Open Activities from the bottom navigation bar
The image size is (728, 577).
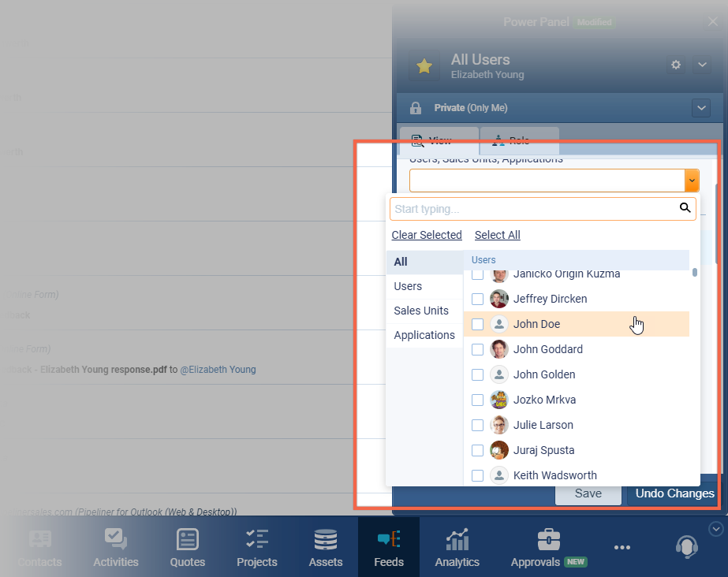coord(116,549)
